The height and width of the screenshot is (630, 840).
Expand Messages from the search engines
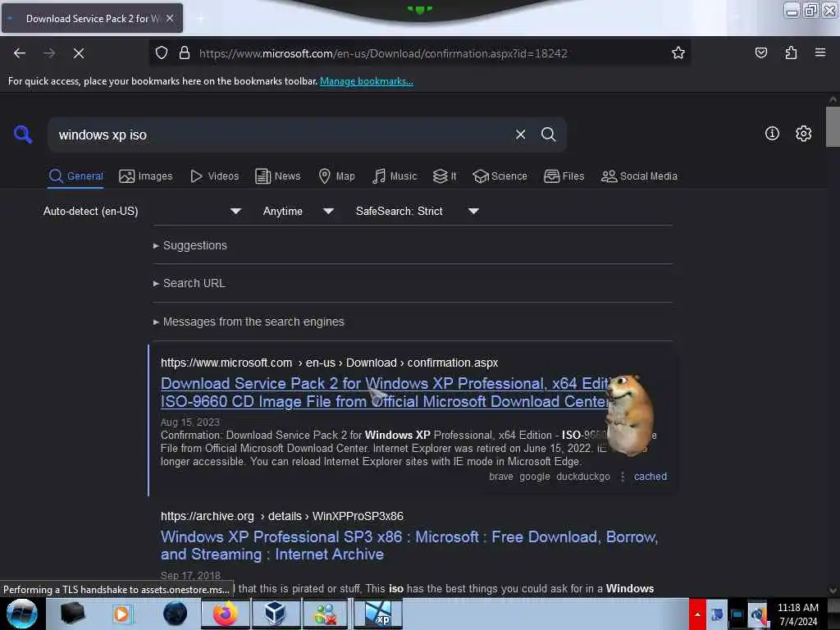tap(249, 322)
